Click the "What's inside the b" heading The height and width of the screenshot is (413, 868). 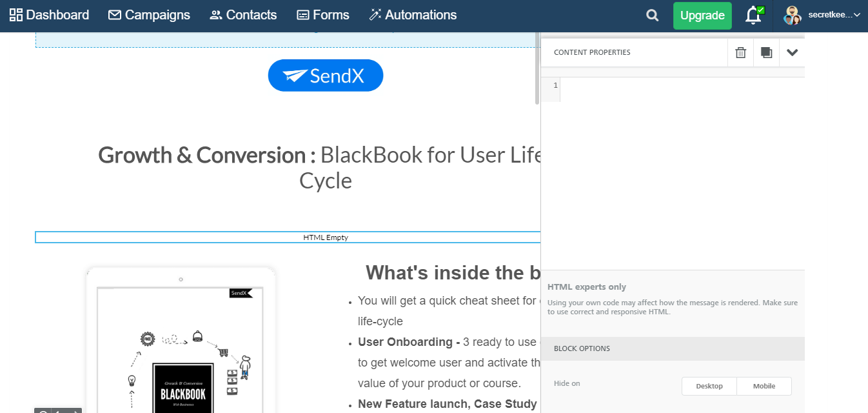click(453, 273)
